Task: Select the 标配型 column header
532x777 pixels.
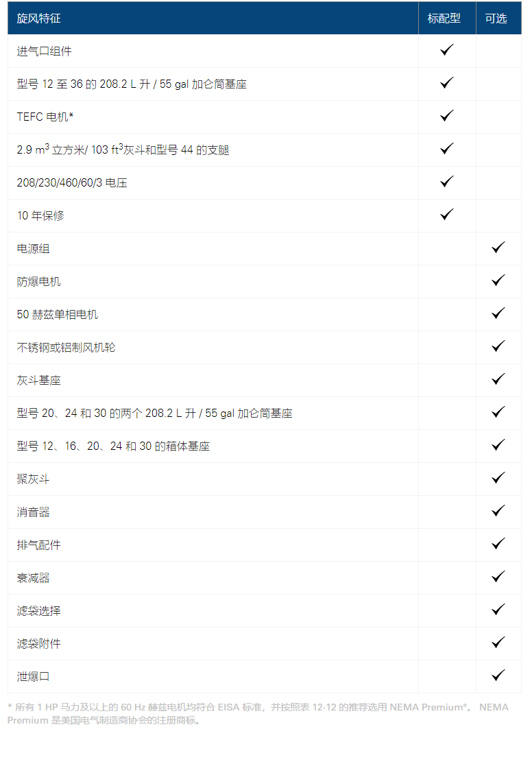Action: pyautogui.click(x=444, y=19)
